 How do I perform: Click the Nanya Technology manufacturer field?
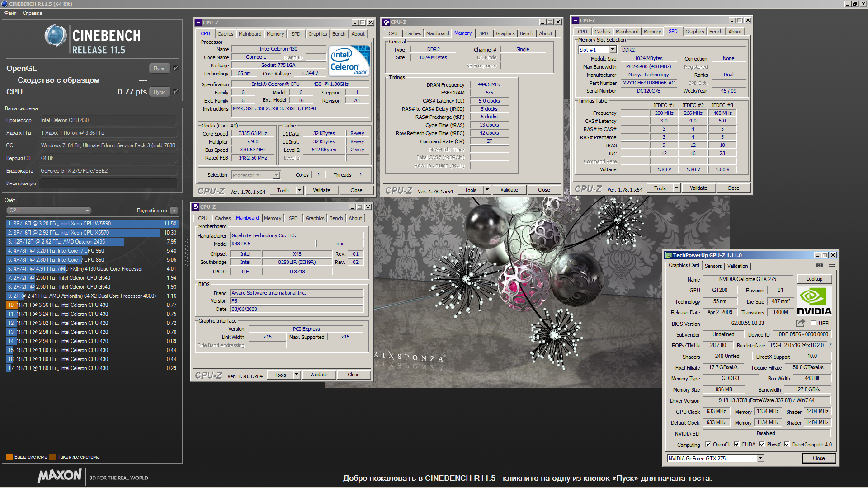tap(648, 75)
